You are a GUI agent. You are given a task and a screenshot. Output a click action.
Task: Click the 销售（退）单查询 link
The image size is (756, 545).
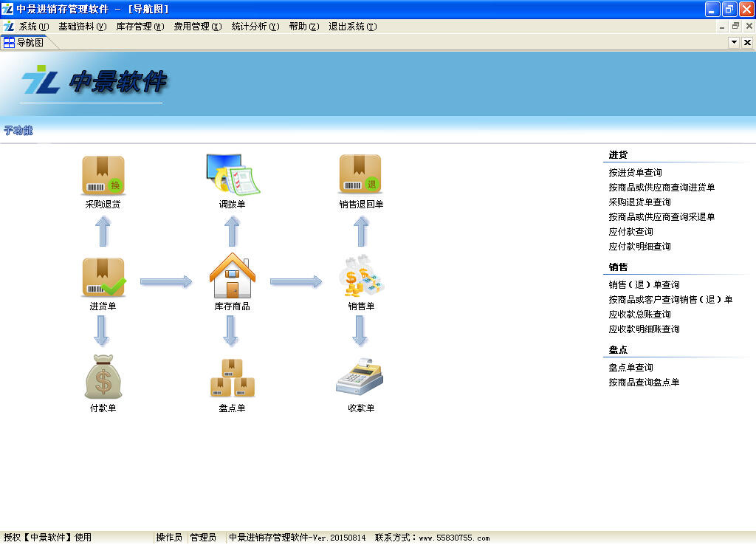(x=644, y=285)
